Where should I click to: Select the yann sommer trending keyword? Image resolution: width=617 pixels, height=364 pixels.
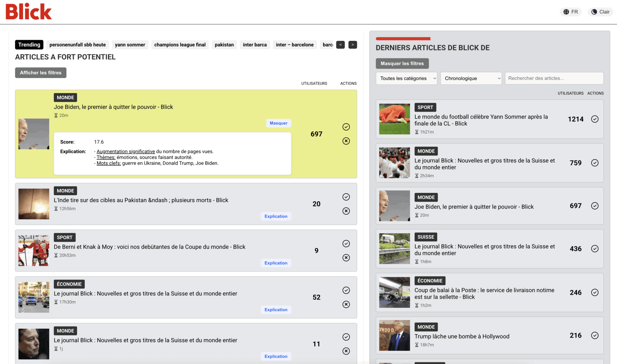click(130, 45)
